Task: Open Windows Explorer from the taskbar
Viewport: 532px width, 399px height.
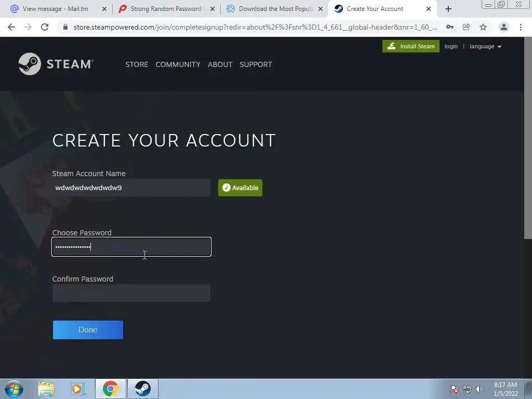Action: 46,389
